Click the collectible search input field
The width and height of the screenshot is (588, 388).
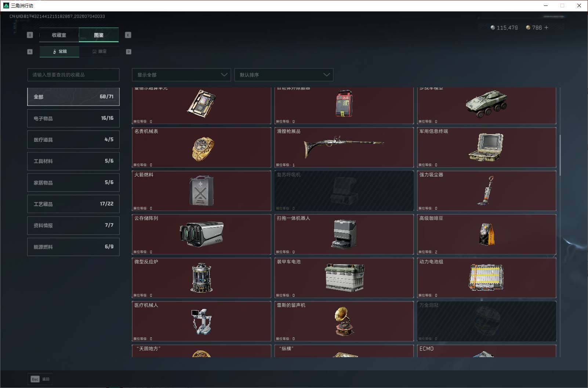[x=73, y=75]
